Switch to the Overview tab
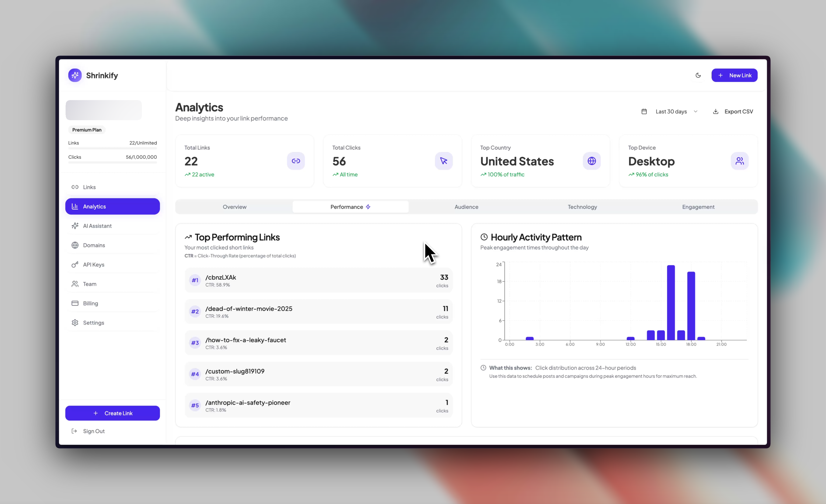 (x=234, y=207)
